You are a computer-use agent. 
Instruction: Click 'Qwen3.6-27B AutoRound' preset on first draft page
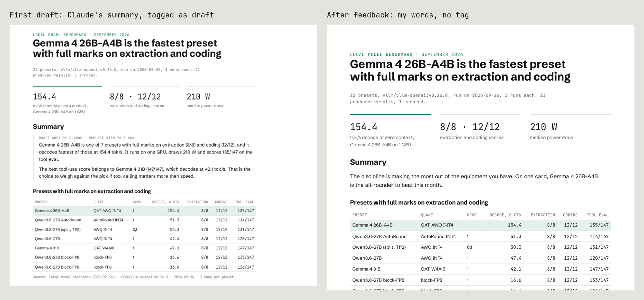(x=58, y=220)
